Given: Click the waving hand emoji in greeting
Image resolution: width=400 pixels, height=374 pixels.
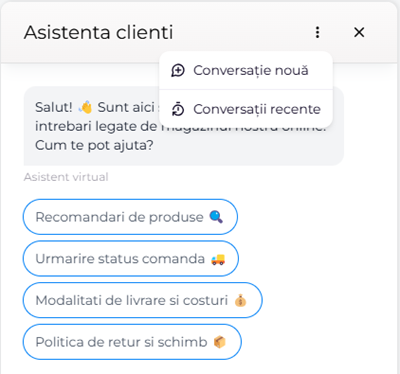Looking at the screenshot, I should pyautogui.click(x=85, y=107).
